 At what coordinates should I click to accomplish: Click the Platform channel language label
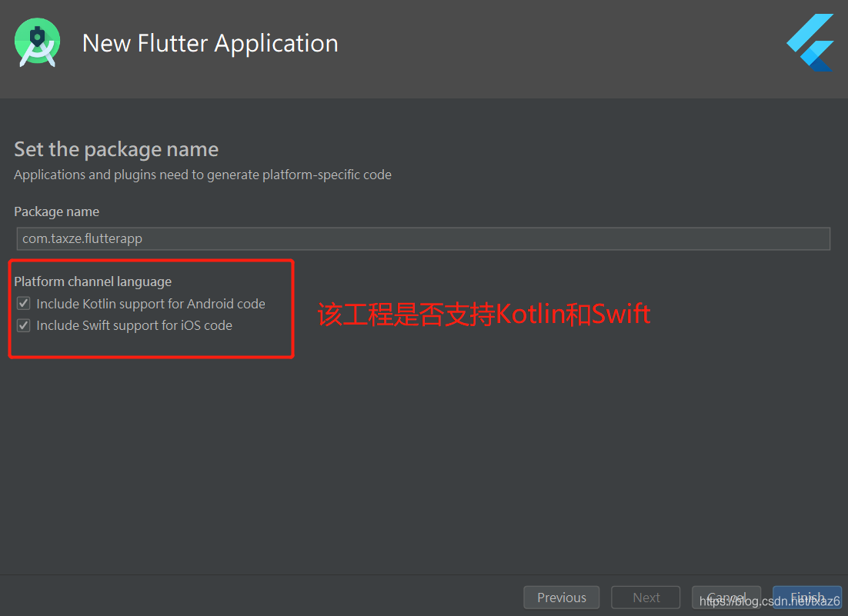point(92,281)
